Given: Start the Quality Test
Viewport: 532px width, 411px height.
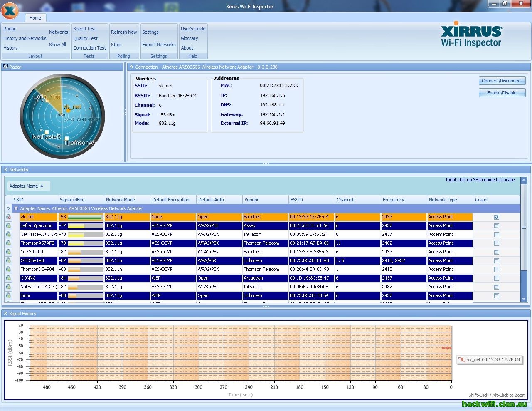Looking at the screenshot, I should [x=86, y=38].
